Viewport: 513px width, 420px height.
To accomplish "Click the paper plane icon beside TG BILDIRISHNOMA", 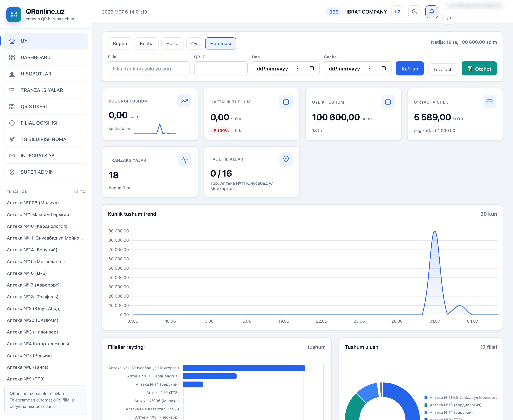I will coord(12,139).
